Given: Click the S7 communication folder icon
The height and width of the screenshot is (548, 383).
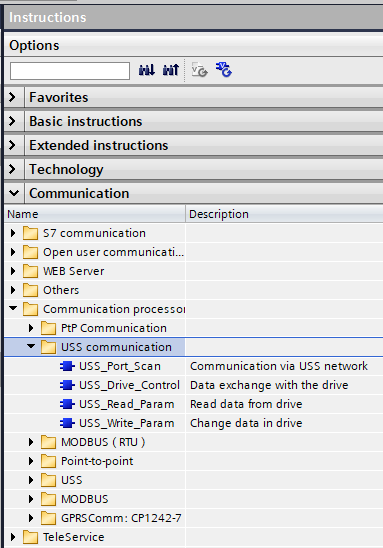Looking at the screenshot, I should (x=30, y=233).
